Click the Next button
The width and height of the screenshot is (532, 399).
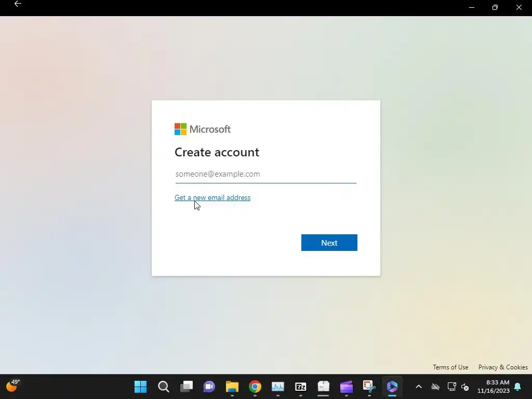coord(329,243)
